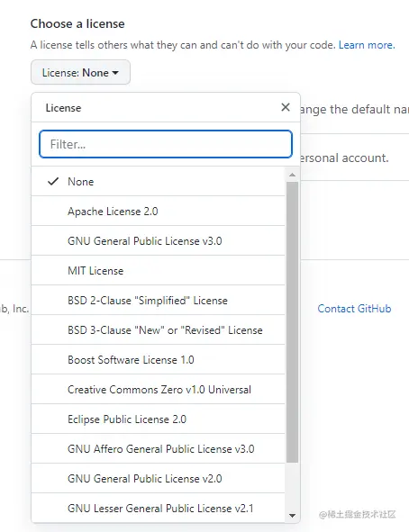Follow the Learn more link
Screen dimensions: 409x532
tap(367, 45)
